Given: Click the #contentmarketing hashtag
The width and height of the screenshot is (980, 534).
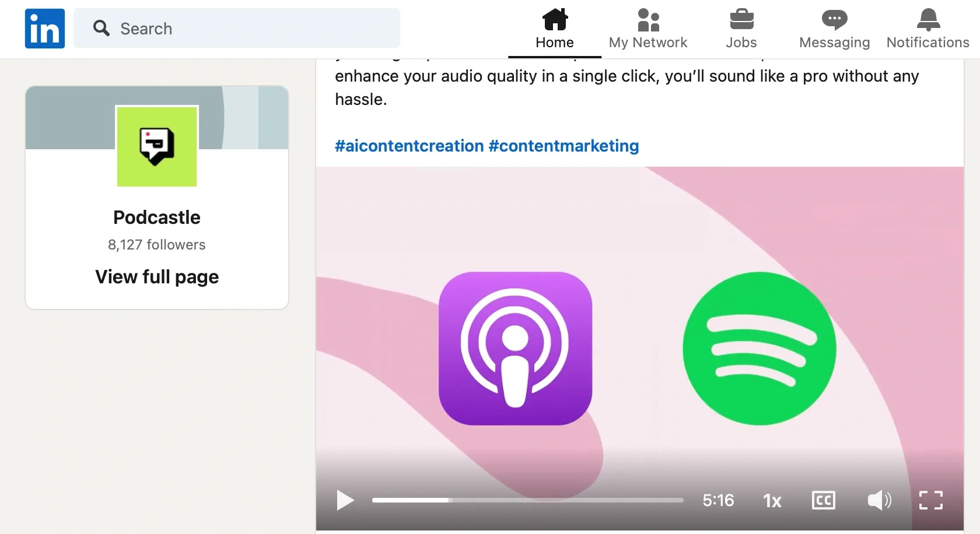Looking at the screenshot, I should 562,146.
